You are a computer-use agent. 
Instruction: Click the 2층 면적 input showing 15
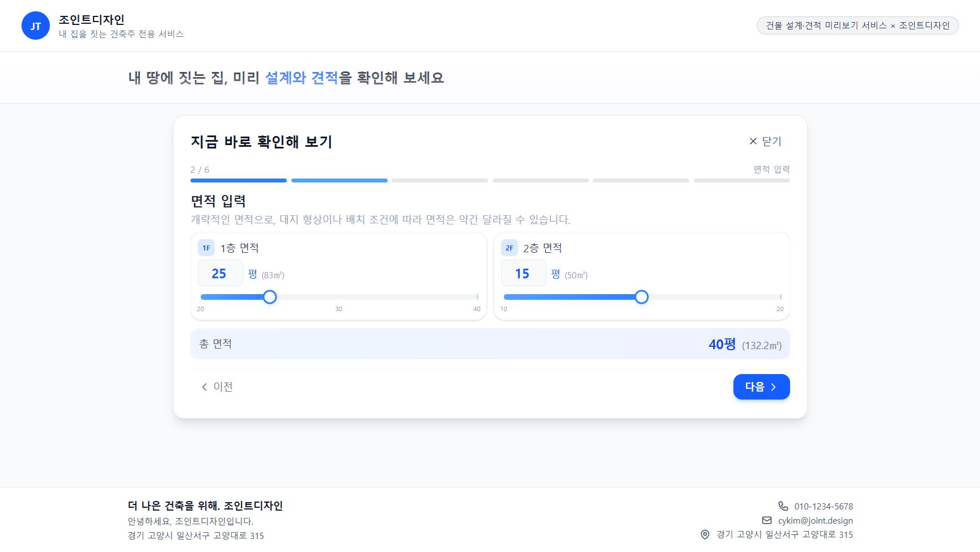pyautogui.click(x=523, y=274)
